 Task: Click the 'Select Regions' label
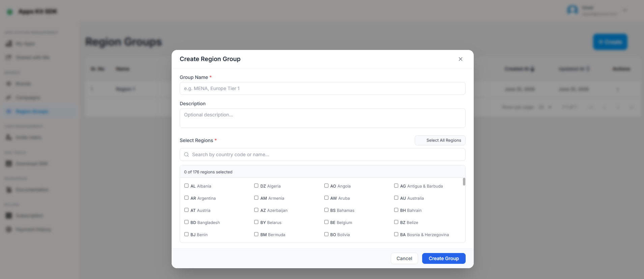(x=196, y=140)
